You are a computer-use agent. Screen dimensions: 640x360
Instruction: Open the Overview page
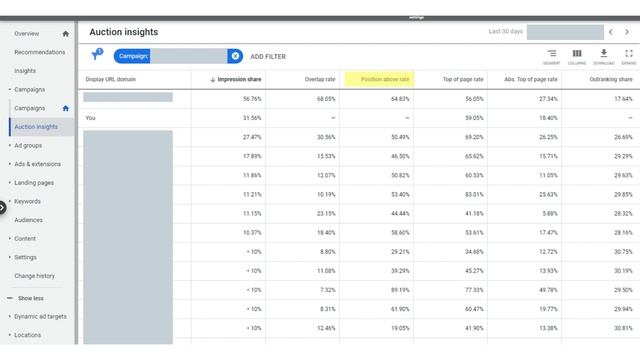point(27,34)
